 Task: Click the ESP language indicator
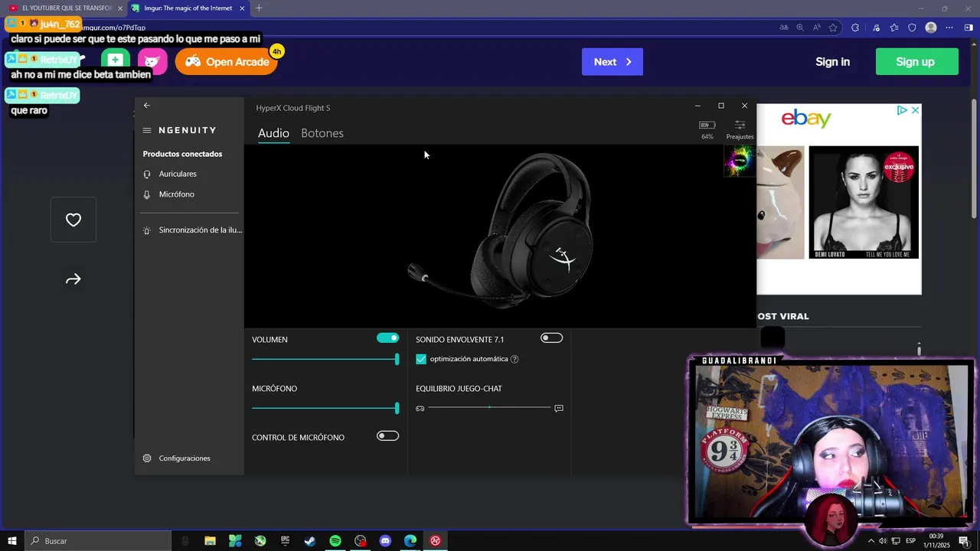click(911, 541)
